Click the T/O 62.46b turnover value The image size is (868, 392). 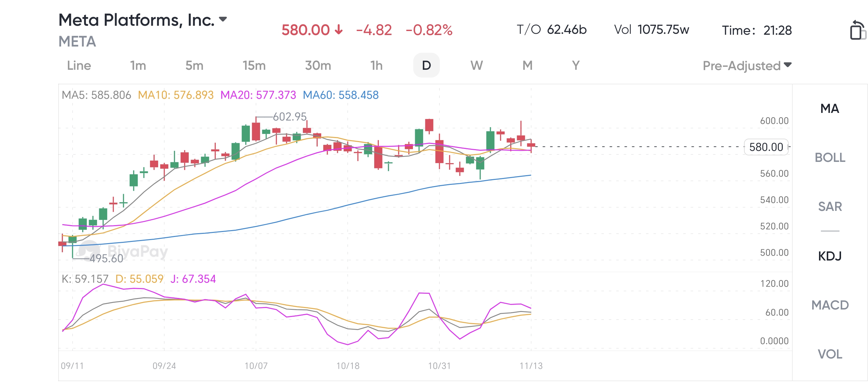click(x=551, y=30)
